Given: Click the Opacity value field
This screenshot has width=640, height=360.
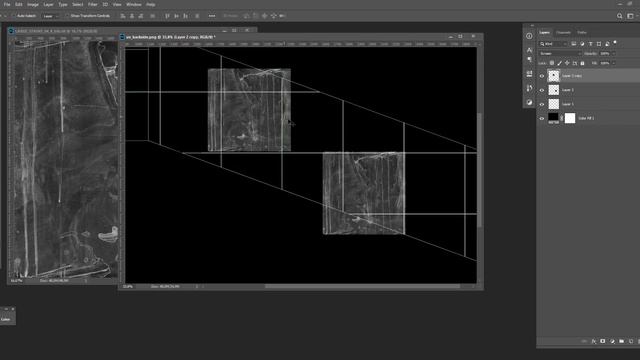Looking at the screenshot, I should 605,53.
